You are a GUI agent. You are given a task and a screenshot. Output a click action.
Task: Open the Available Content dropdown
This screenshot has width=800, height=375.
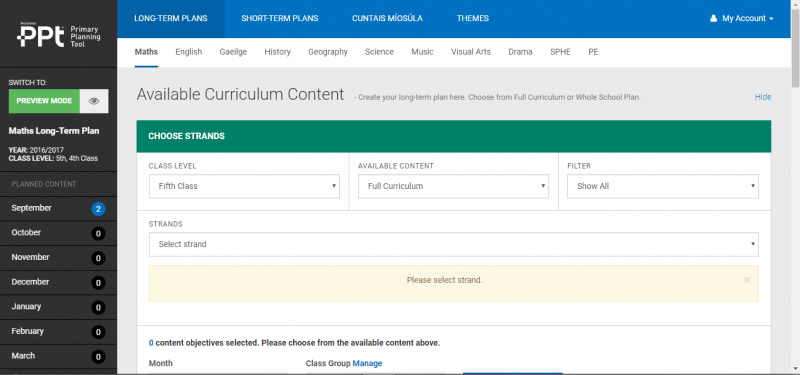[454, 186]
